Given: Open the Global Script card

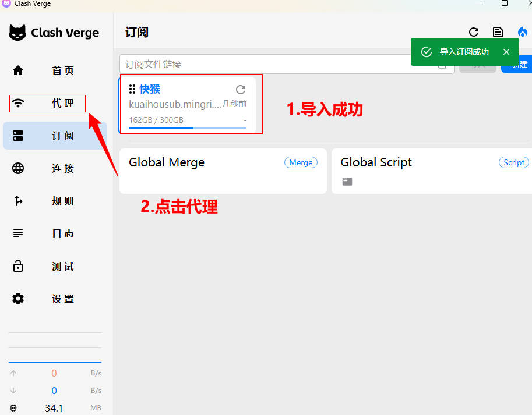Looking at the screenshot, I should [432, 171].
